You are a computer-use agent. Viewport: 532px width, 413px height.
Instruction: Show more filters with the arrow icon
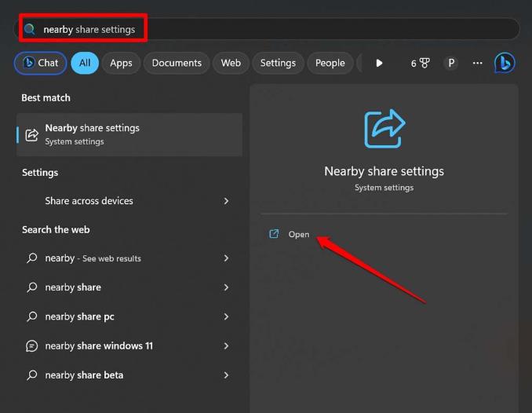(379, 63)
